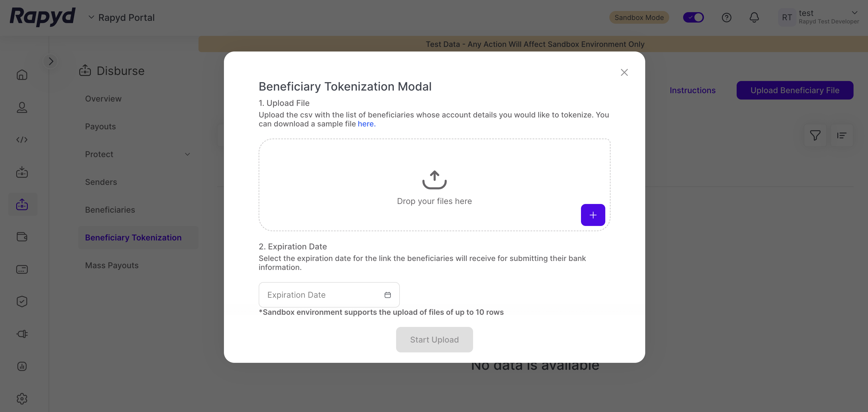The height and width of the screenshot is (412, 868).
Task: Open the notifications bell
Action: click(754, 18)
